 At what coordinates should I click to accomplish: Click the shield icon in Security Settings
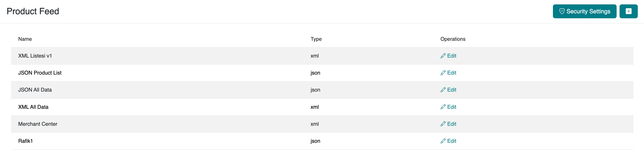[562, 11]
